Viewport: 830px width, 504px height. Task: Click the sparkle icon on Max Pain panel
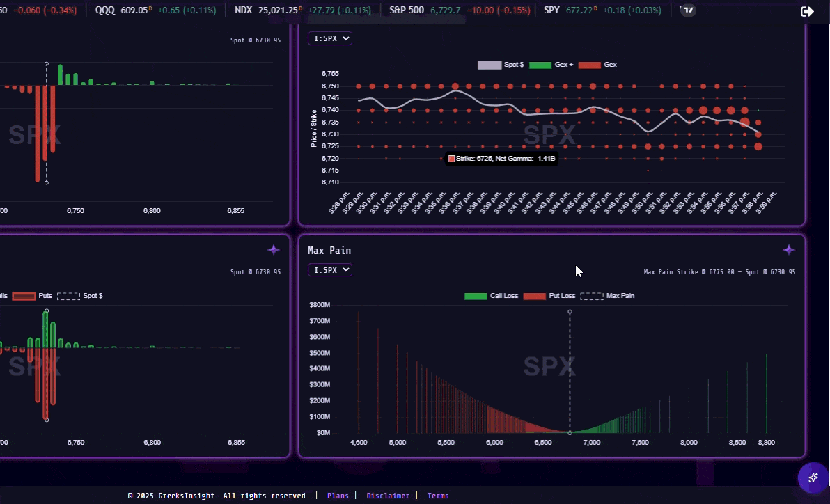coord(788,250)
